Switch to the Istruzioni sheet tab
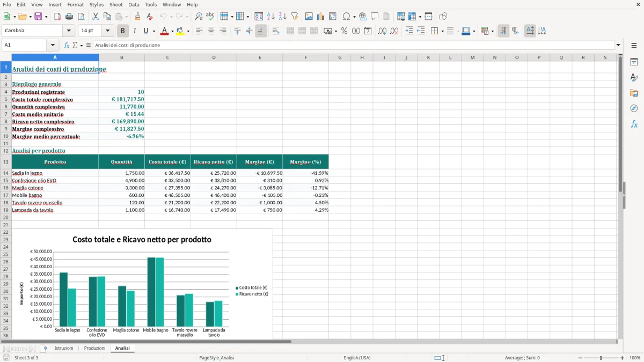Screen dimensions: 644x362 [64, 348]
